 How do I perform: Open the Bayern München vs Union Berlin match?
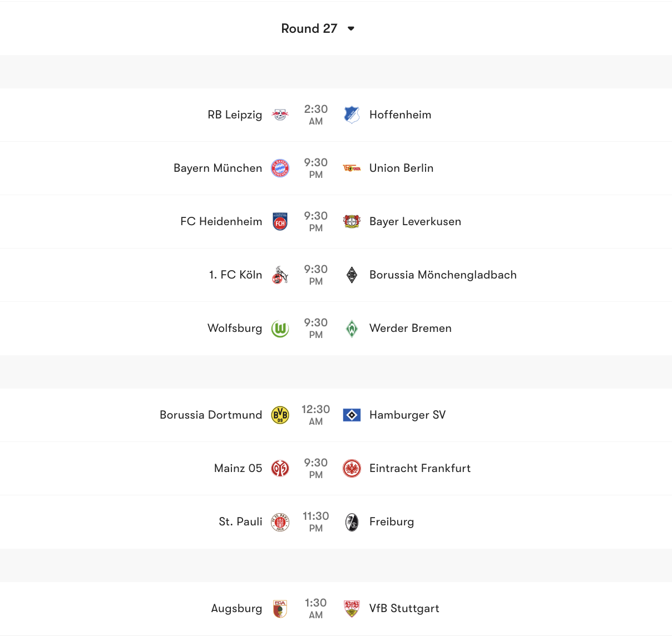pyautogui.click(x=316, y=168)
